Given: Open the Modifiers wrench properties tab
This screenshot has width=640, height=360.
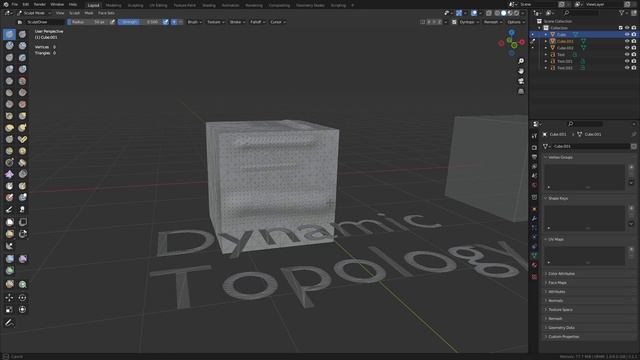Looking at the screenshot, I should click(534, 218).
